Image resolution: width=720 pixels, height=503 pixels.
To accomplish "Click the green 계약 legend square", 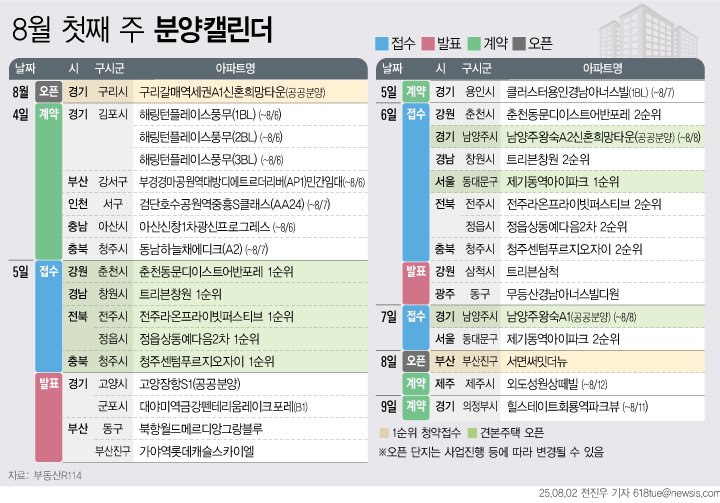I will pyautogui.click(x=479, y=43).
